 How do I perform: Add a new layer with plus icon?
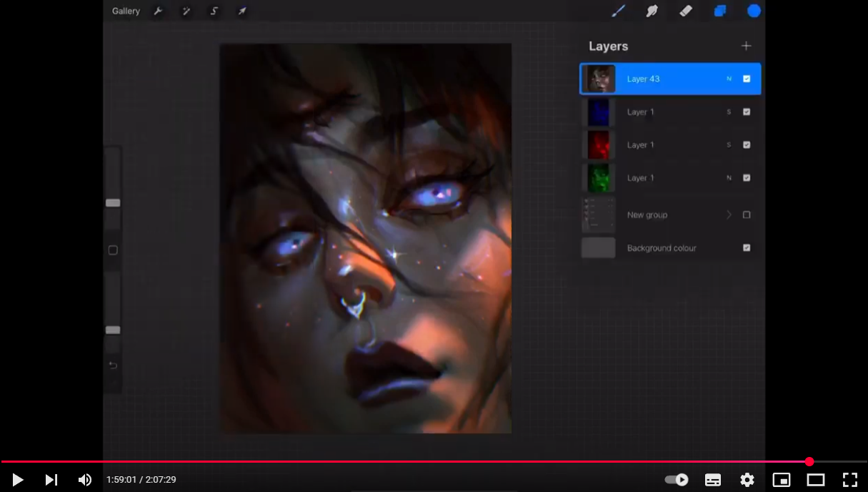[x=746, y=46]
